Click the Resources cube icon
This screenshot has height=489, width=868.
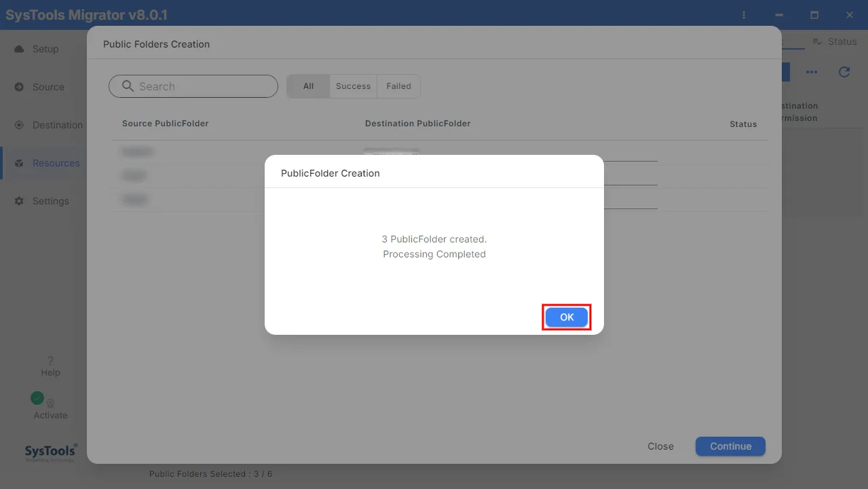19,163
